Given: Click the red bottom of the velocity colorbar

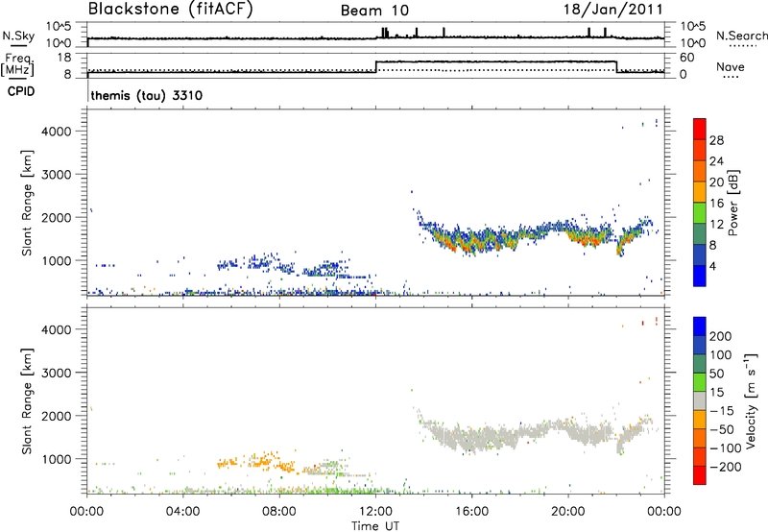Looking at the screenshot, I should click(700, 475).
